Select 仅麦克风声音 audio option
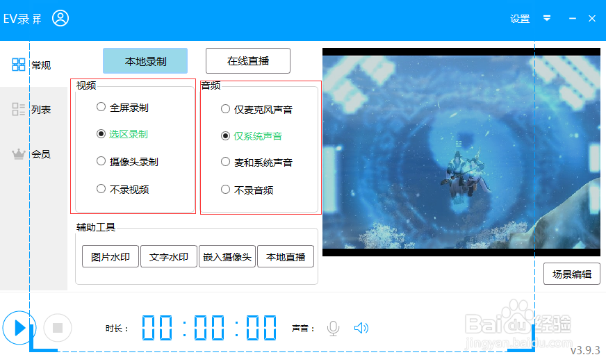The width and height of the screenshot is (606, 364). point(256,109)
